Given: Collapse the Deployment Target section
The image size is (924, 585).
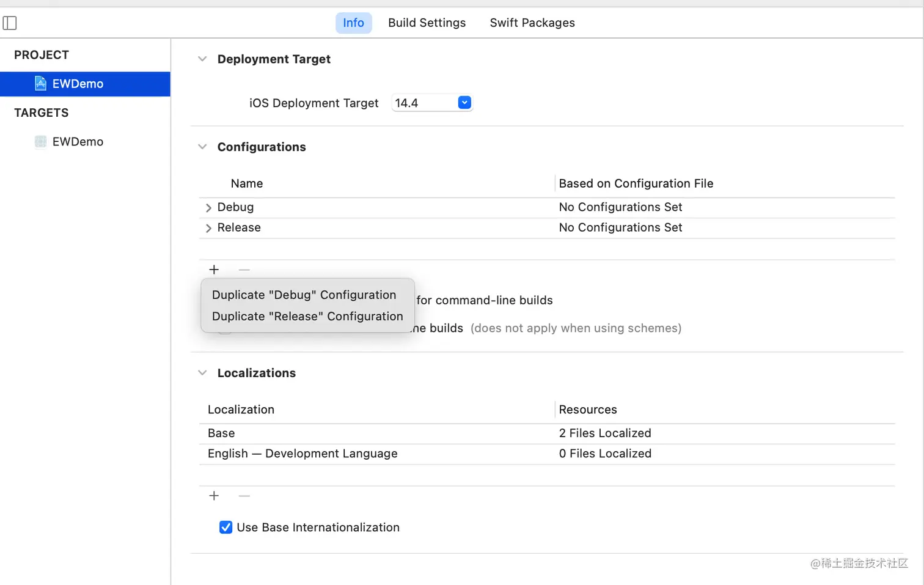Looking at the screenshot, I should (x=202, y=59).
